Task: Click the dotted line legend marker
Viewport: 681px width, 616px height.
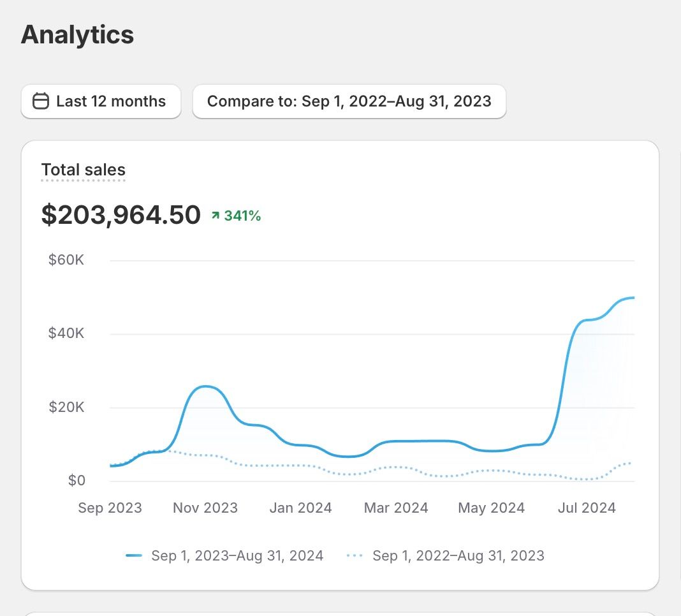Action: 355,556
